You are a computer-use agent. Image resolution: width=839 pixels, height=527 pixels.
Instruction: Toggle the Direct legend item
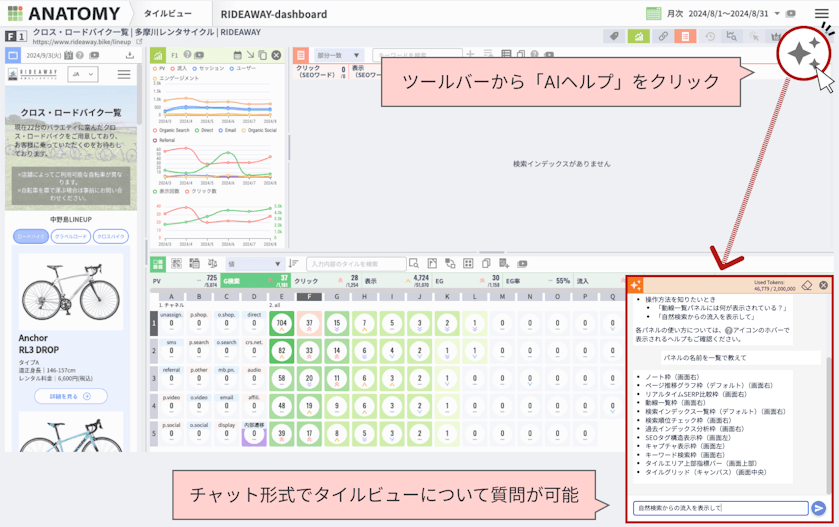(204, 130)
